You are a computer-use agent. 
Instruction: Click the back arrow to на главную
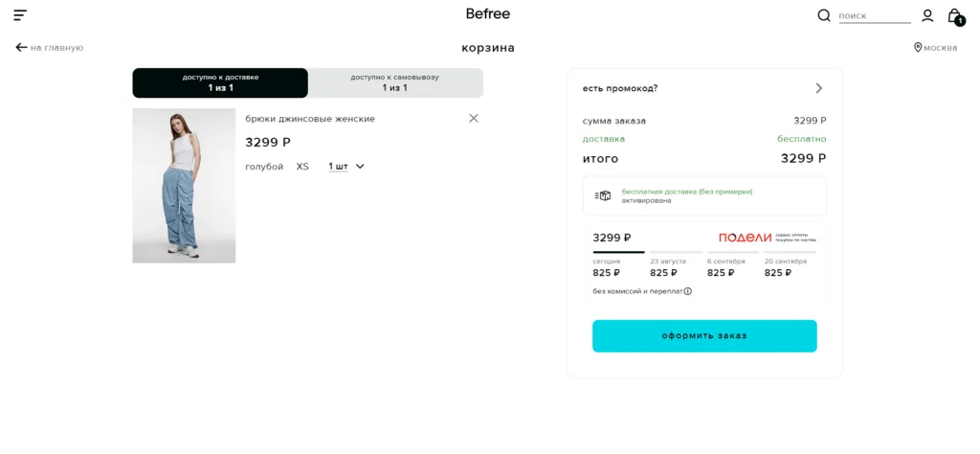coord(21,47)
